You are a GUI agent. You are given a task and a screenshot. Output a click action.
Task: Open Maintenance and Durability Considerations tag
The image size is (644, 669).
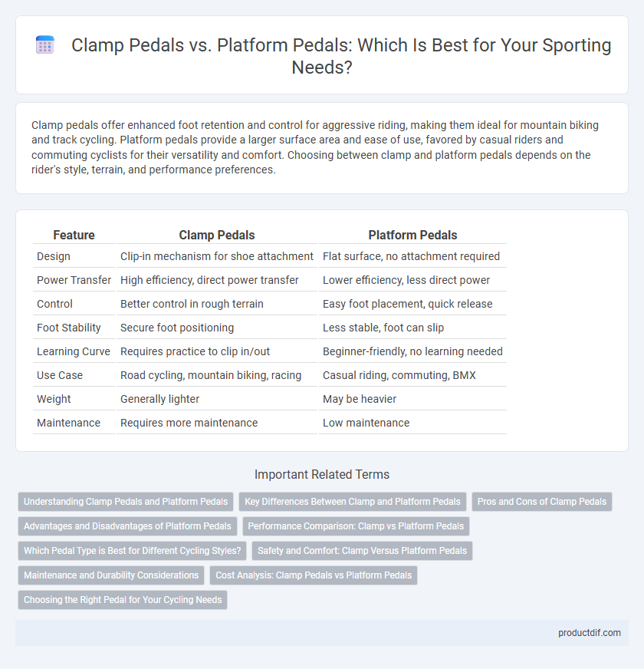[111, 575]
